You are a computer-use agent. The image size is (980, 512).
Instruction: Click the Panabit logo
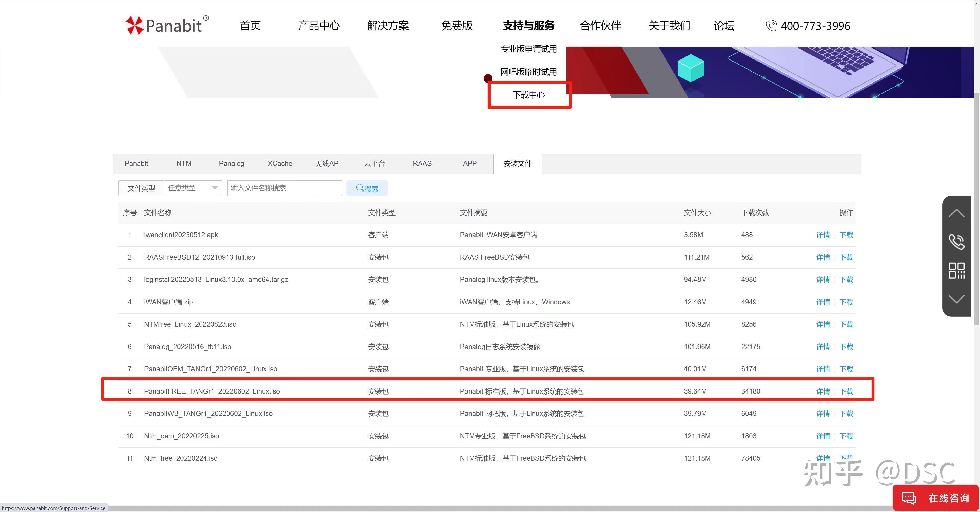click(167, 25)
